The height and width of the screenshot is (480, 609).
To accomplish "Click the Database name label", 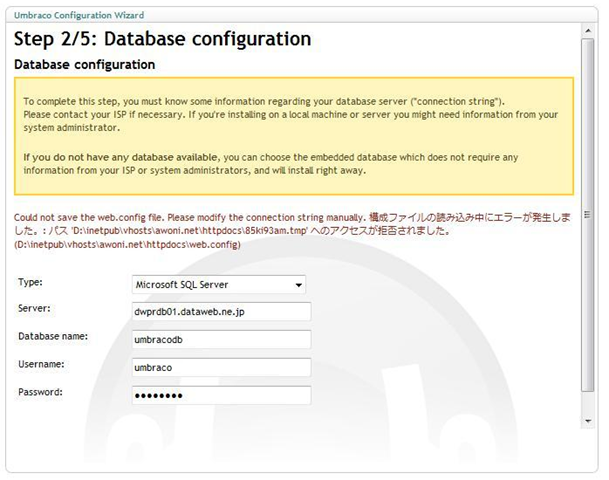I will [x=53, y=336].
